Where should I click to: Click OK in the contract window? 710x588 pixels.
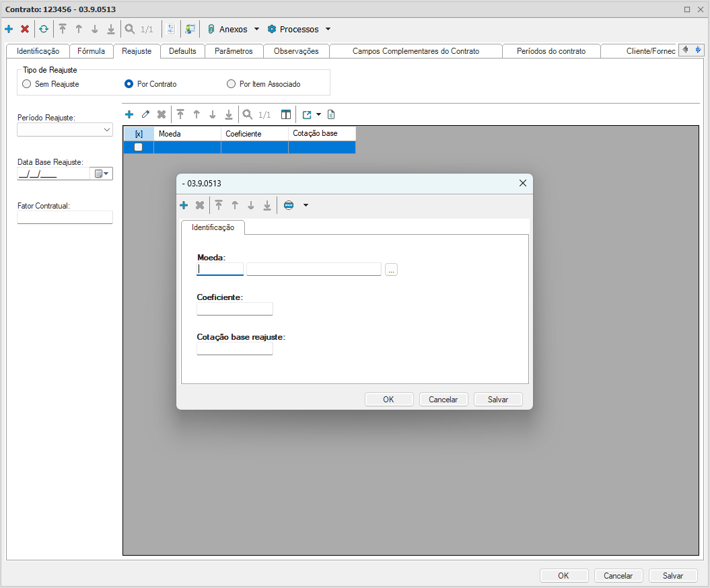pyautogui.click(x=564, y=575)
